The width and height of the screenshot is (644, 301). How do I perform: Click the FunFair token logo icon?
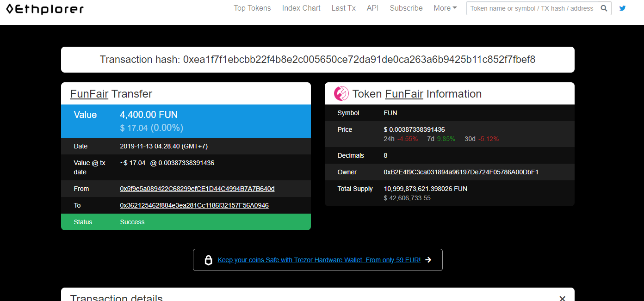pyautogui.click(x=341, y=93)
